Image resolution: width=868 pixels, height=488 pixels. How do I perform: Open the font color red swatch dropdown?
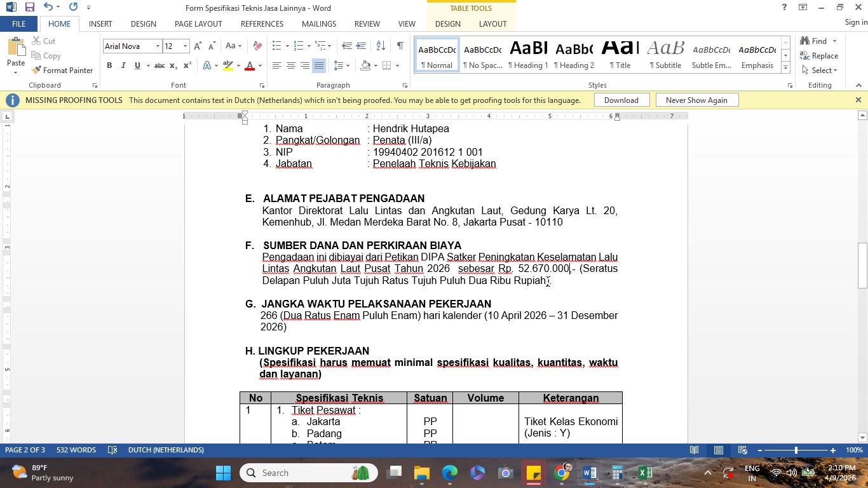tap(260, 65)
